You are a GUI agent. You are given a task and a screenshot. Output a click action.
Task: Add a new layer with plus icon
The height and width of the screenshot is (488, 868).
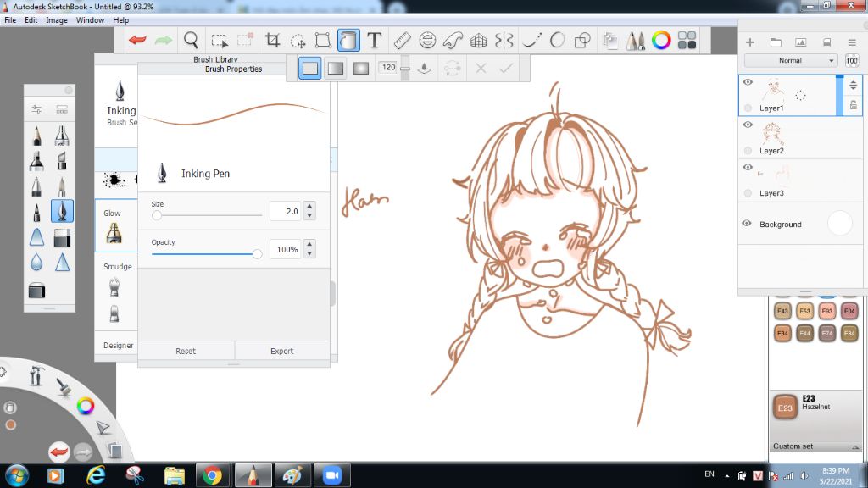[750, 42]
